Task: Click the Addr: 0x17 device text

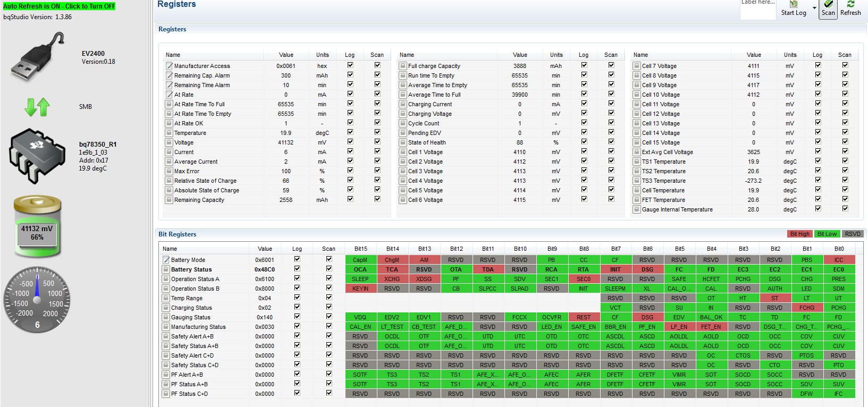Action: [x=94, y=160]
